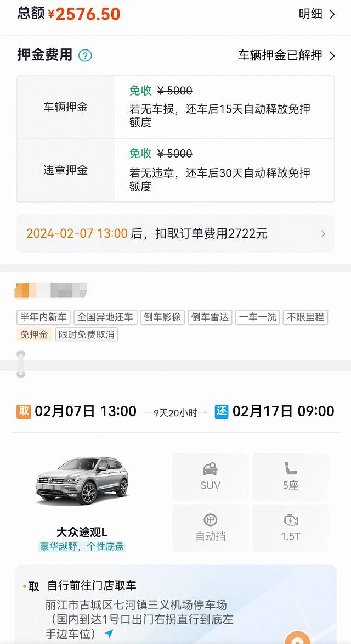
Task: Tap the 自动挡 transmission icon
Action: [210, 520]
